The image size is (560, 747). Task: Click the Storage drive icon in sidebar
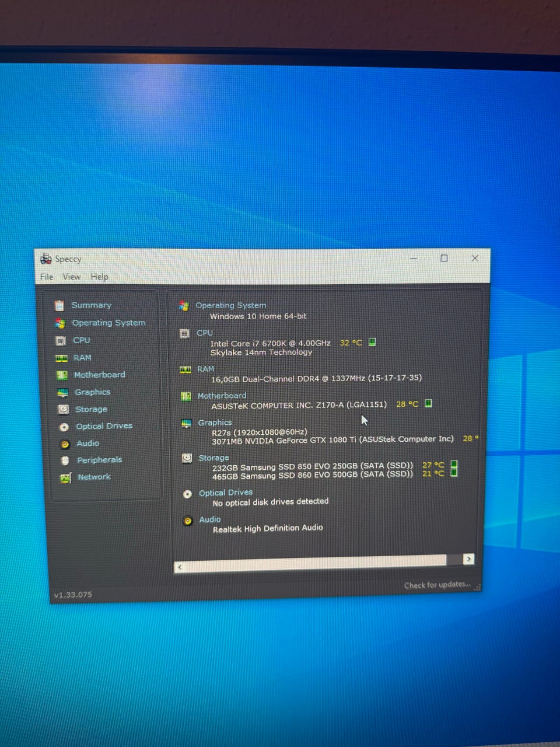64,410
